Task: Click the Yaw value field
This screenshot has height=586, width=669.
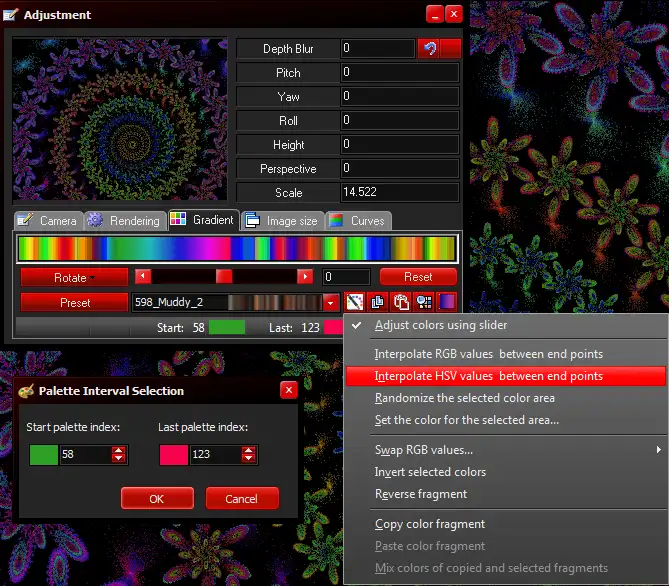Action: point(400,96)
